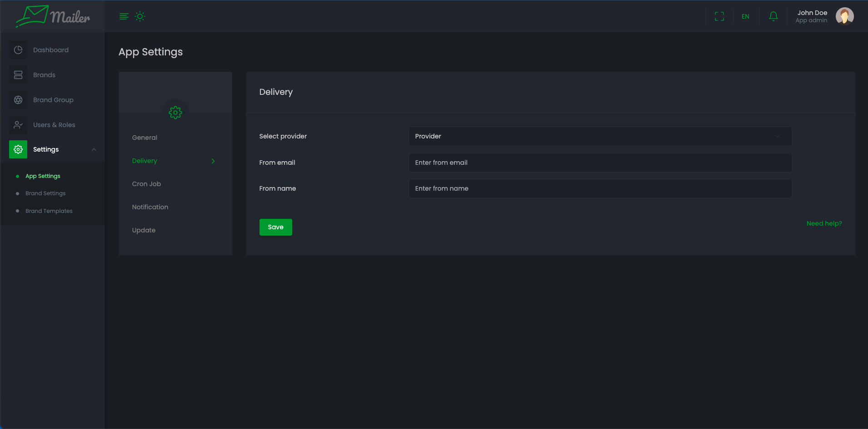Collapse the Settings submenu chevron
This screenshot has width=868, height=429.
point(94,149)
